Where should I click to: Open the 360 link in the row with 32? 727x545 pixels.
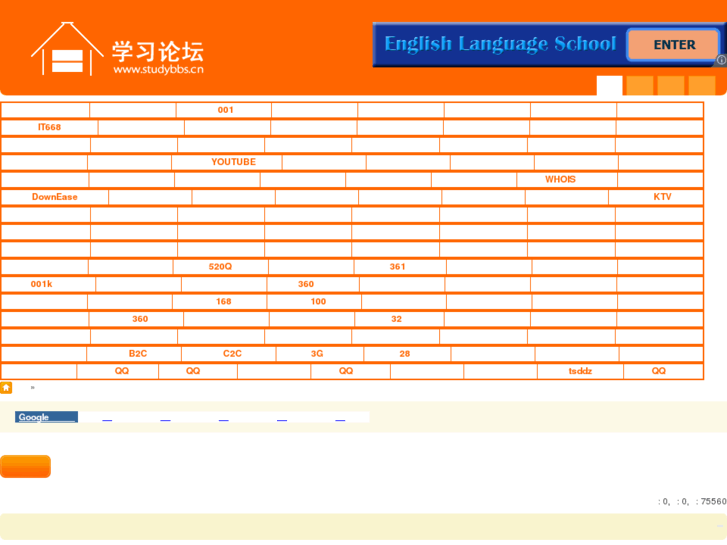[140, 319]
